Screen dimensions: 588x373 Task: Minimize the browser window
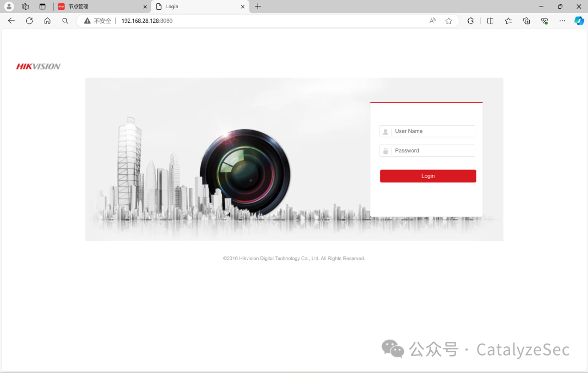click(x=541, y=7)
